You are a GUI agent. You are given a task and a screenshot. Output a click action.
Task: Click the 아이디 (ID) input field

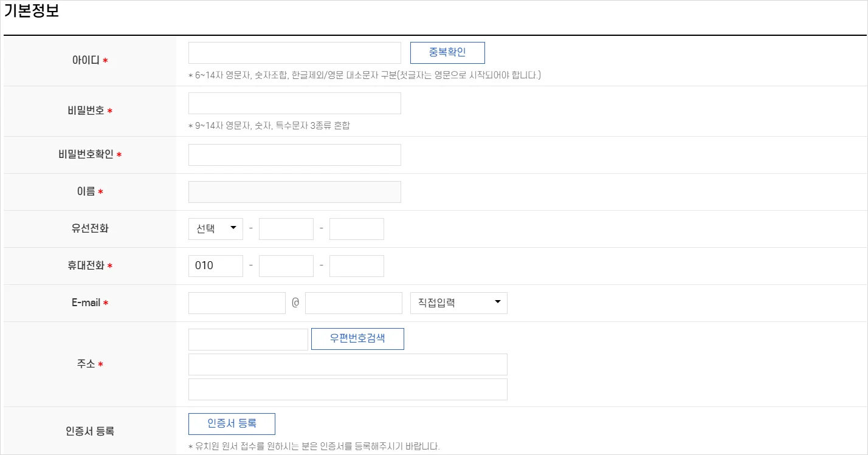[x=295, y=53]
